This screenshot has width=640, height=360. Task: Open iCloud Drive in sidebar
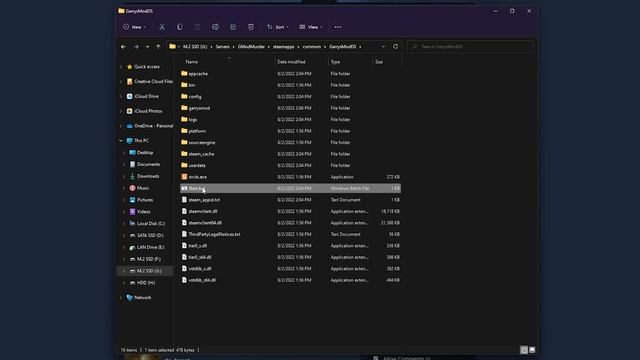tap(142, 96)
